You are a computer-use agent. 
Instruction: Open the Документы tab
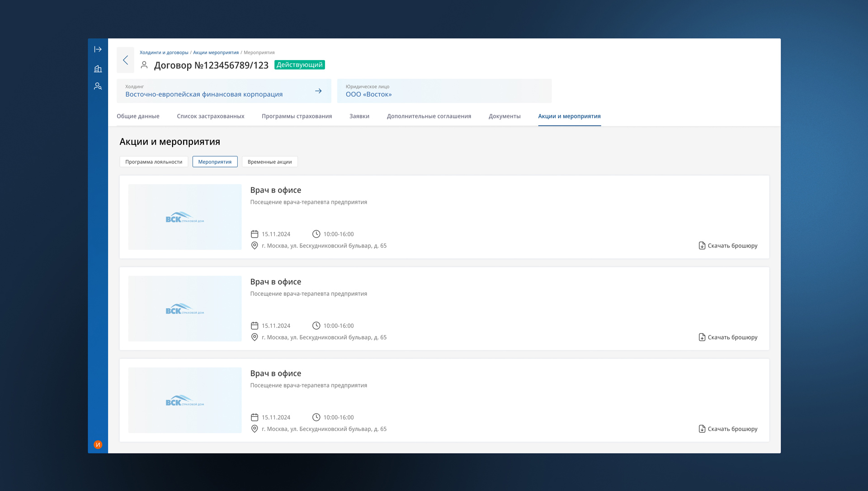504,116
